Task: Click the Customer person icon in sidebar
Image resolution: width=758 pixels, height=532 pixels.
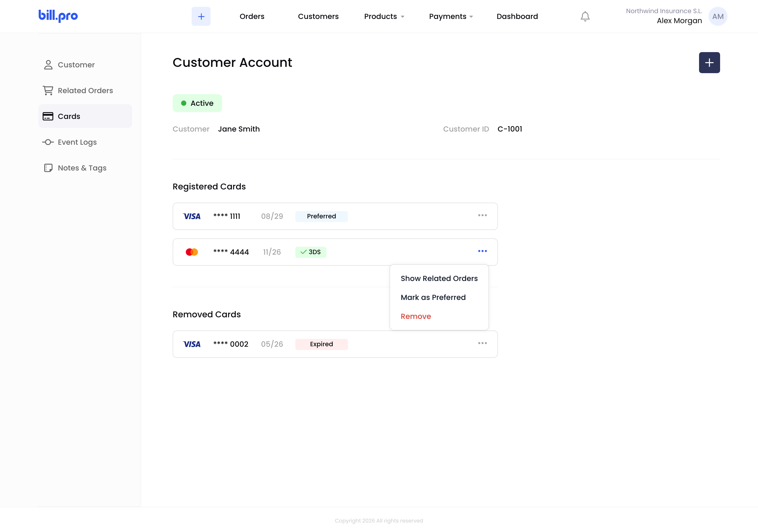Action: coord(48,65)
